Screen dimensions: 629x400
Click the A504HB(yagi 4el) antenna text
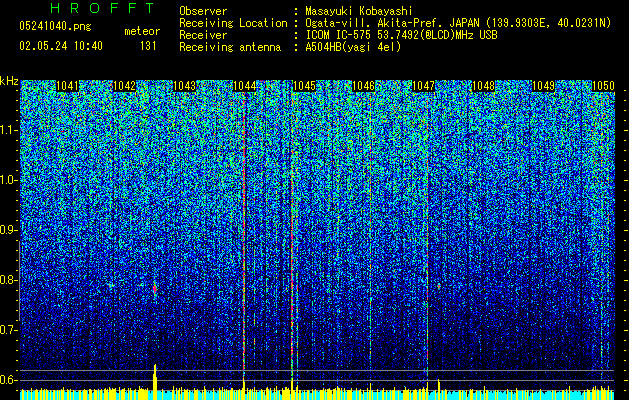point(353,47)
